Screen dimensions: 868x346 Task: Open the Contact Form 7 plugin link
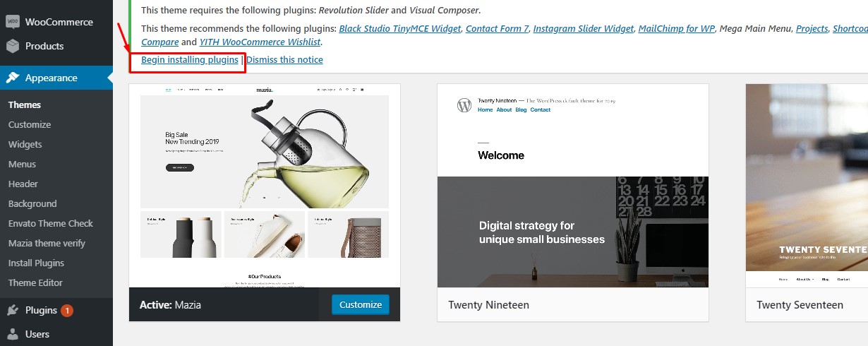(x=497, y=29)
